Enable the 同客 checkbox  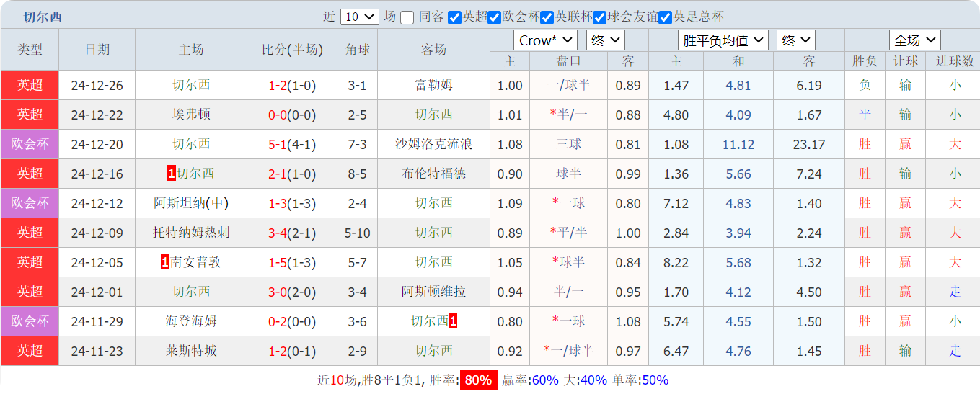point(407,17)
